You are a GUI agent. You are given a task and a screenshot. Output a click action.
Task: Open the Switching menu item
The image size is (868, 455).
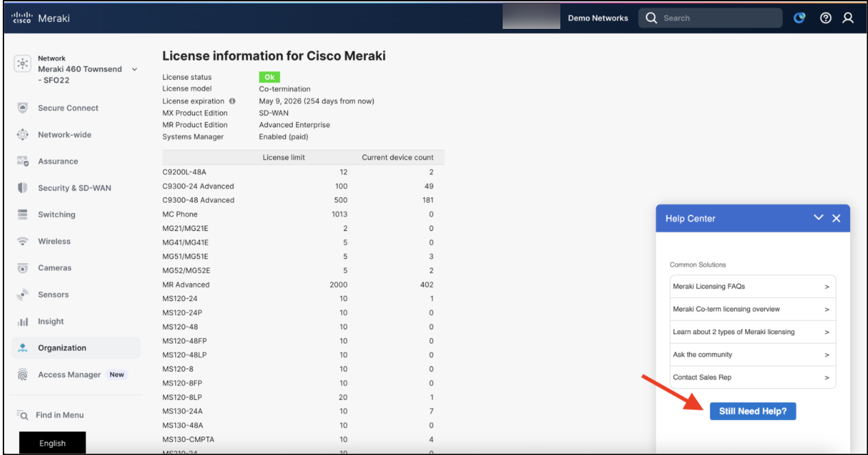tap(56, 214)
